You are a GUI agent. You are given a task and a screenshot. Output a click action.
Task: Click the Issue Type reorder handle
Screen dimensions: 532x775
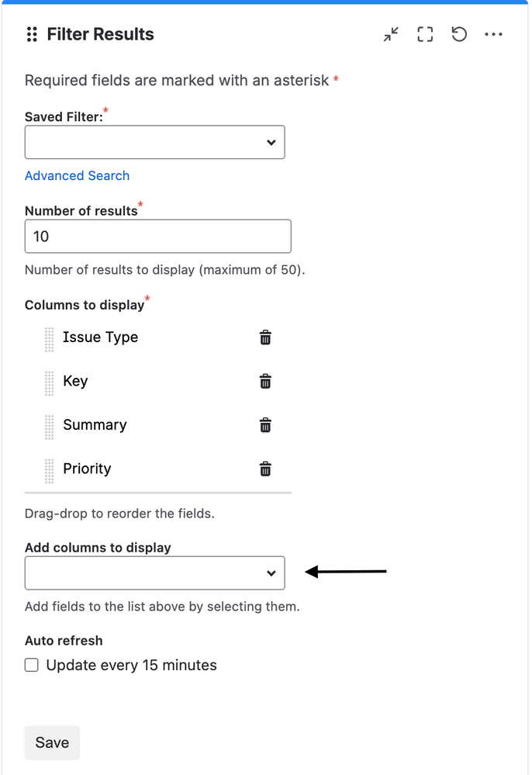pyautogui.click(x=50, y=338)
